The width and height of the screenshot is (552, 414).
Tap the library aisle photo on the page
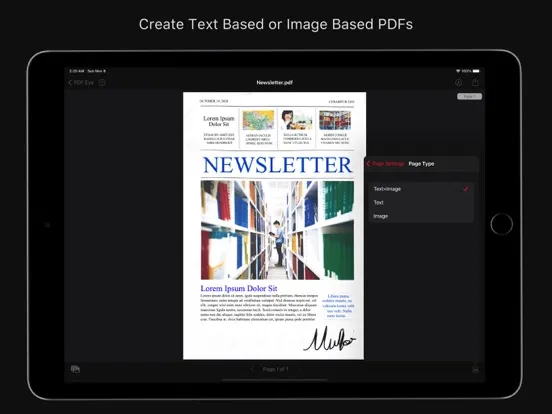click(x=277, y=230)
